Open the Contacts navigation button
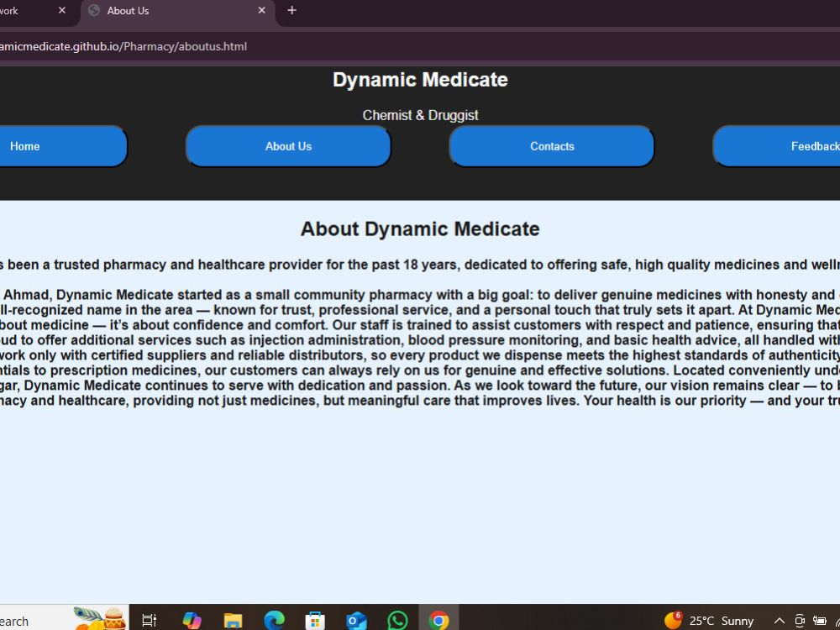The width and height of the screenshot is (840, 630). [552, 146]
